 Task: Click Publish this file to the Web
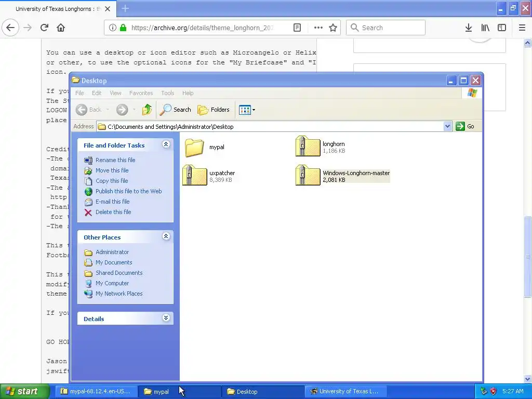129,191
